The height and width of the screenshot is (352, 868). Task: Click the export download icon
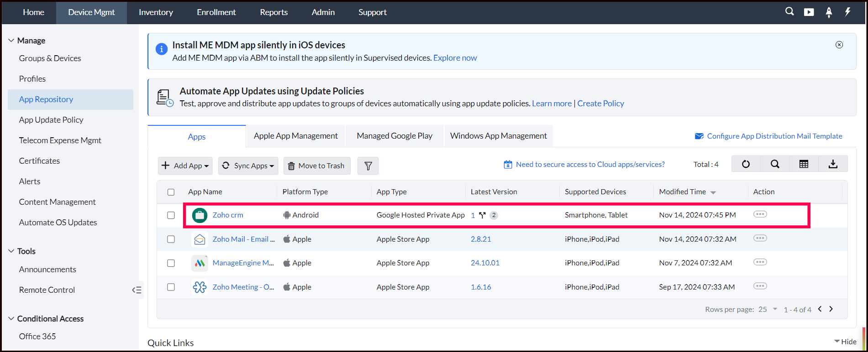(833, 164)
